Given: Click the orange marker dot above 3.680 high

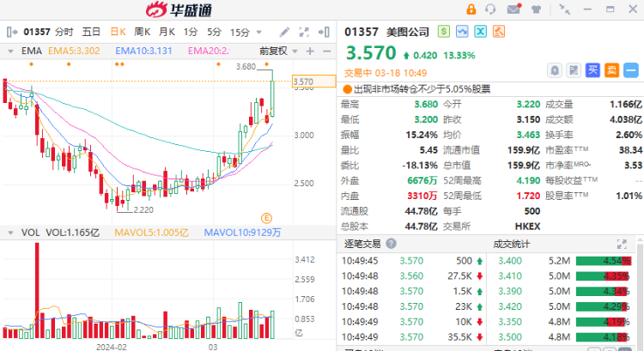Looking at the screenshot, I should coord(266,64).
